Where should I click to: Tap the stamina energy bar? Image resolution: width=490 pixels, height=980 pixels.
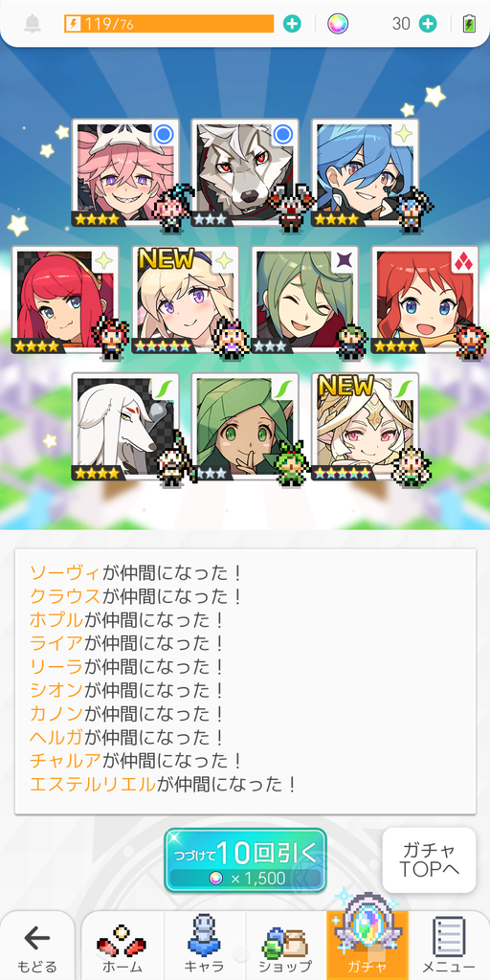pyautogui.click(x=169, y=24)
